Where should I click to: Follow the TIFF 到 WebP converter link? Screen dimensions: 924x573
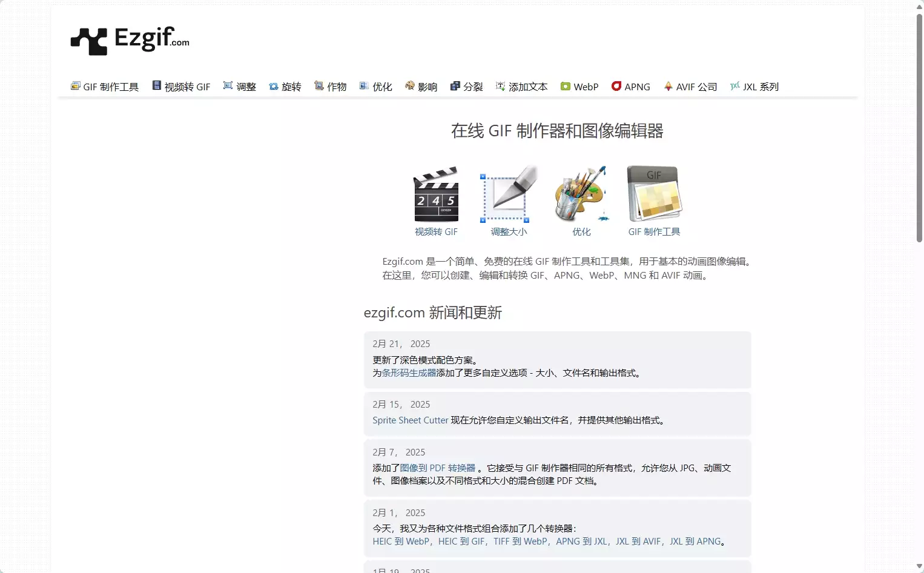pos(520,542)
